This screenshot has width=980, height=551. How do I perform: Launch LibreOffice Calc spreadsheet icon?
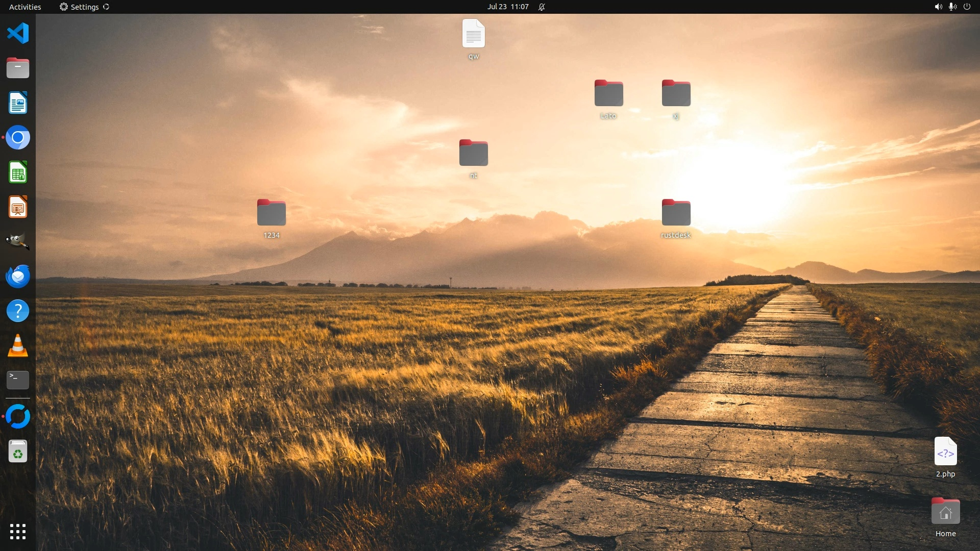coord(18,172)
